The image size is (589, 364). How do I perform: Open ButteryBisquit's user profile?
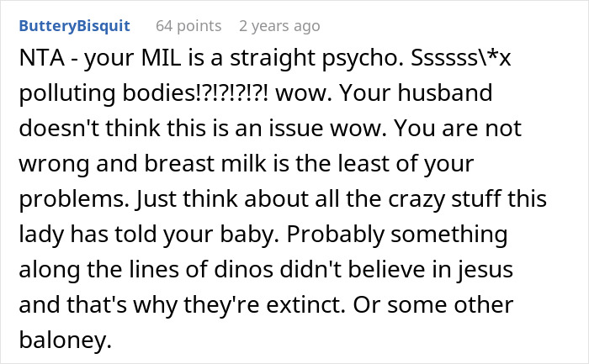coord(74,26)
